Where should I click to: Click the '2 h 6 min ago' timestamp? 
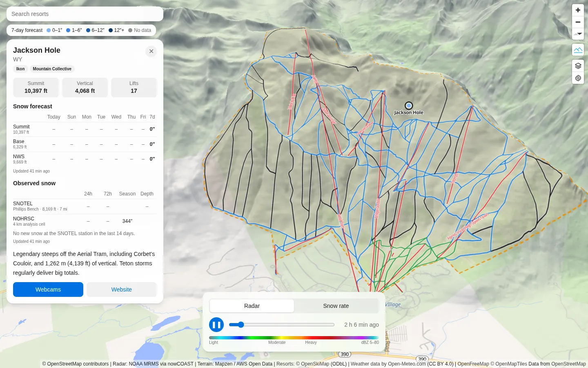tap(361, 325)
